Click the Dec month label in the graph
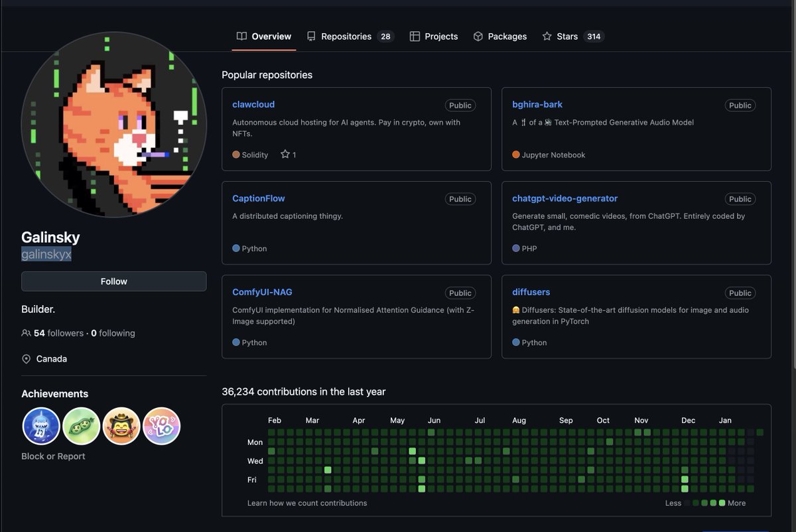This screenshot has width=796, height=532. (688, 420)
